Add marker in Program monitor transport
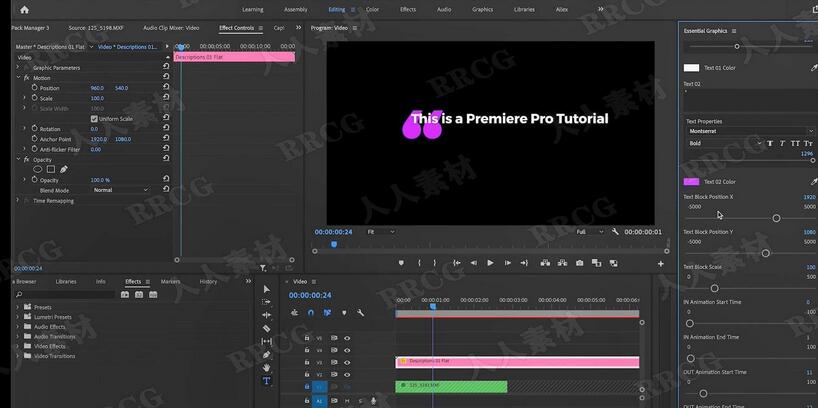The image size is (818, 408). (401, 263)
